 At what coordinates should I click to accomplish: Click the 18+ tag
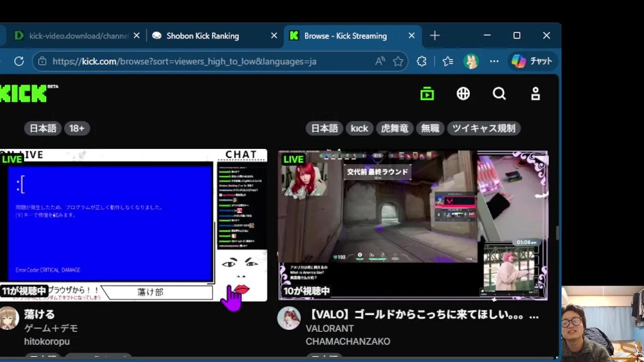(76, 128)
